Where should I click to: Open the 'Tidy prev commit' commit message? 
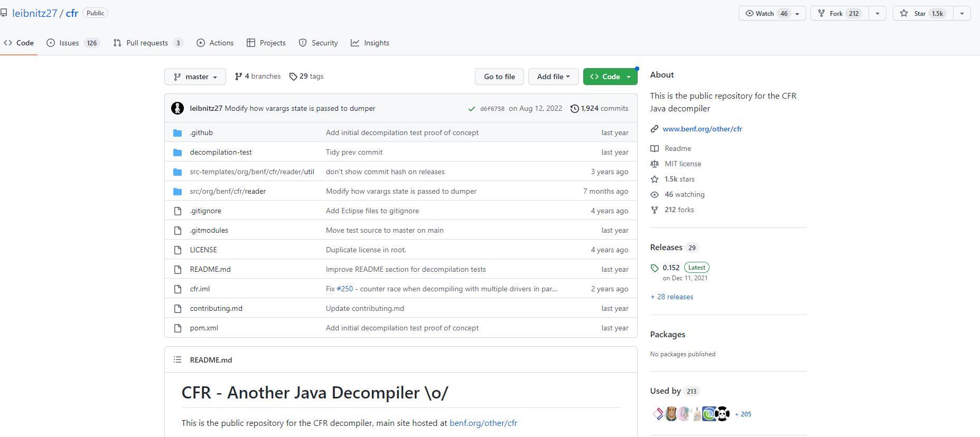click(x=354, y=152)
